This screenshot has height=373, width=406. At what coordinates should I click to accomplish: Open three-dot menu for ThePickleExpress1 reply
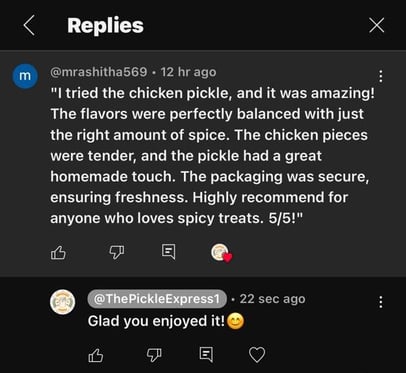(381, 302)
